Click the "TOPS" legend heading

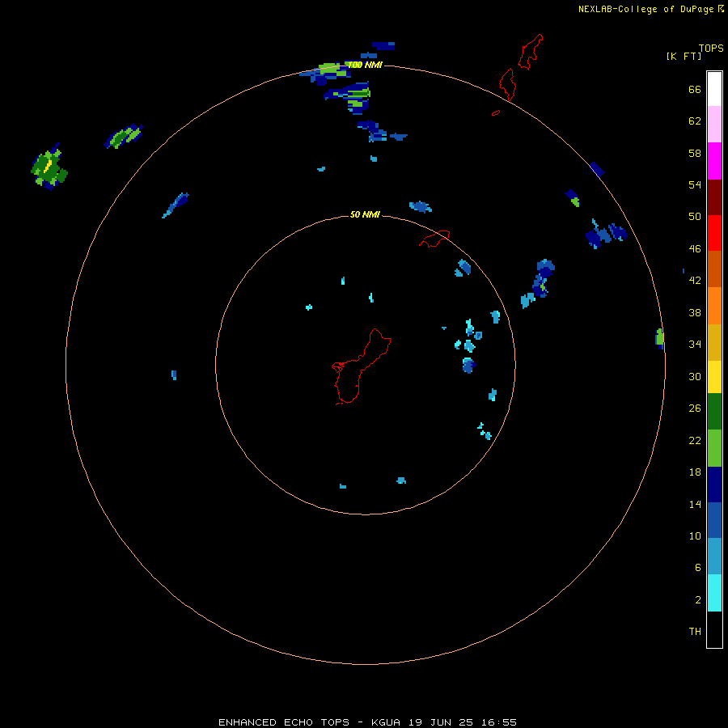(x=711, y=49)
